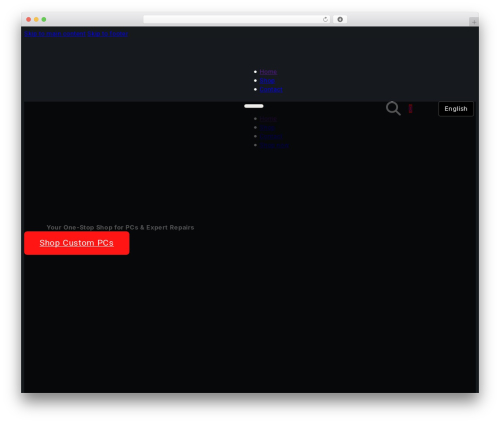Reload the page with the refresh icon

[325, 19]
